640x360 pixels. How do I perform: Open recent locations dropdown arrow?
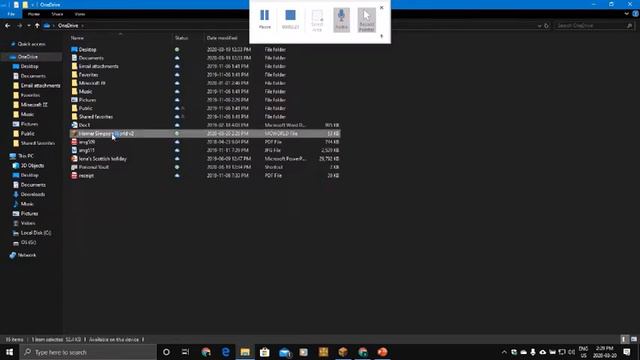[x=29, y=26]
